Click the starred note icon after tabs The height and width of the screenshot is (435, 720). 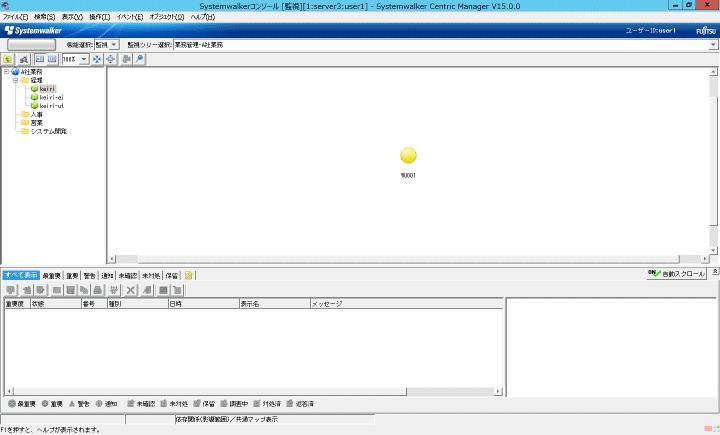click(x=189, y=276)
